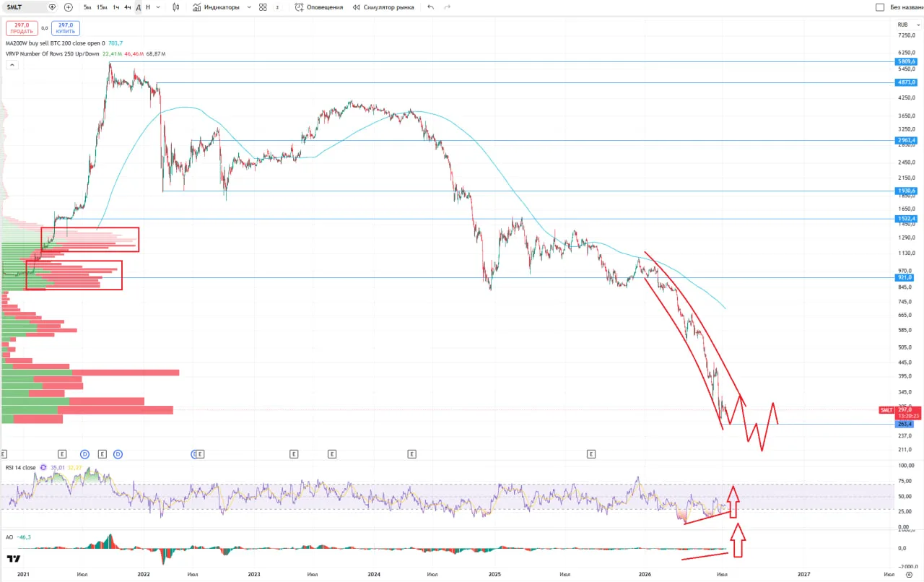Toggle the layout checkbox beside Без названия
Image resolution: width=924 pixels, height=582 pixels.
pos(879,7)
